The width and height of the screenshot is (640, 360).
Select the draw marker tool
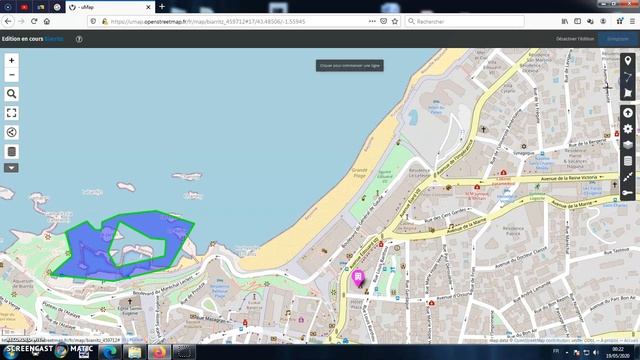tap(628, 61)
